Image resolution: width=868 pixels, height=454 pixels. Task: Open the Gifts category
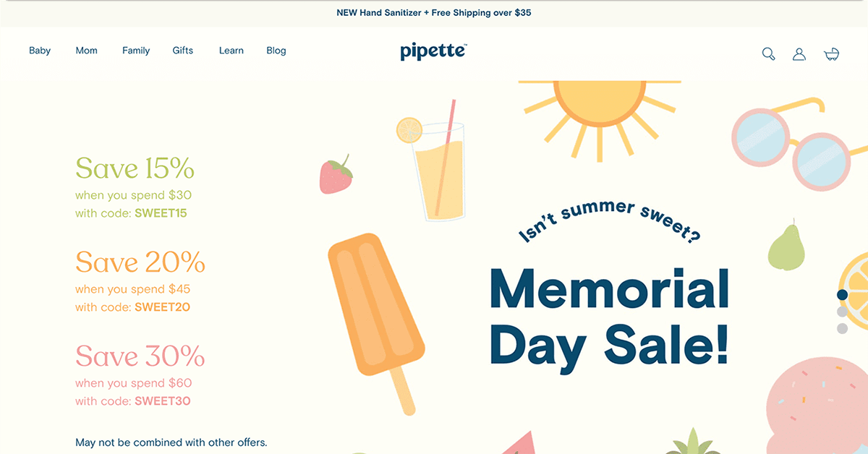(x=183, y=51)
